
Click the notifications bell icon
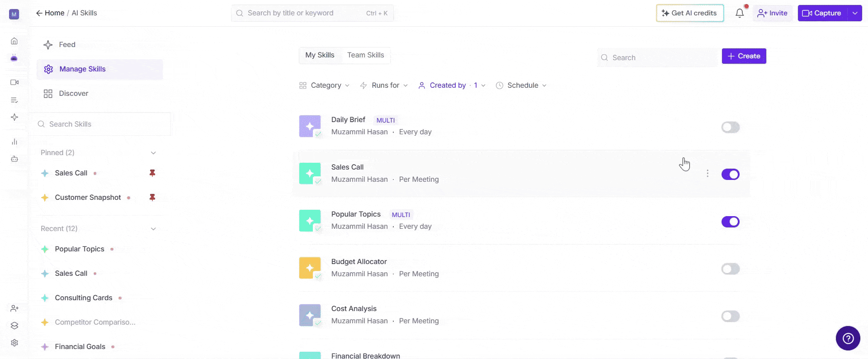pyautogui.click(x=740, y=13)
